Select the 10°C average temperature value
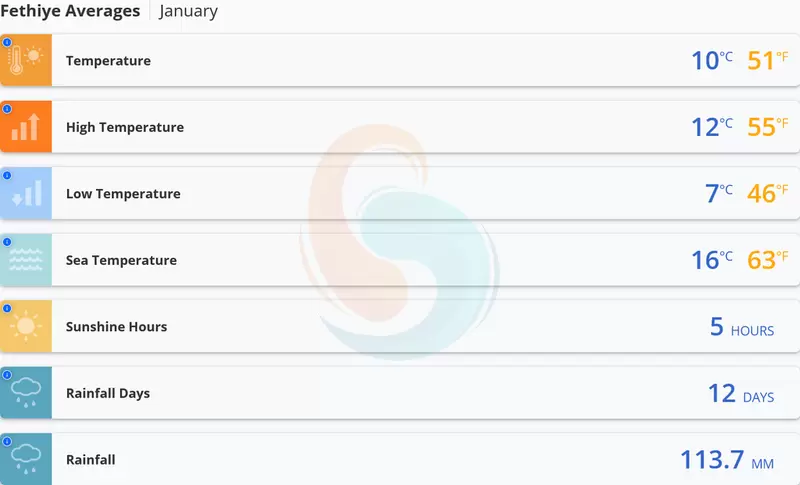The width and height of the screenshot is (800, 485). pos(712,61)
